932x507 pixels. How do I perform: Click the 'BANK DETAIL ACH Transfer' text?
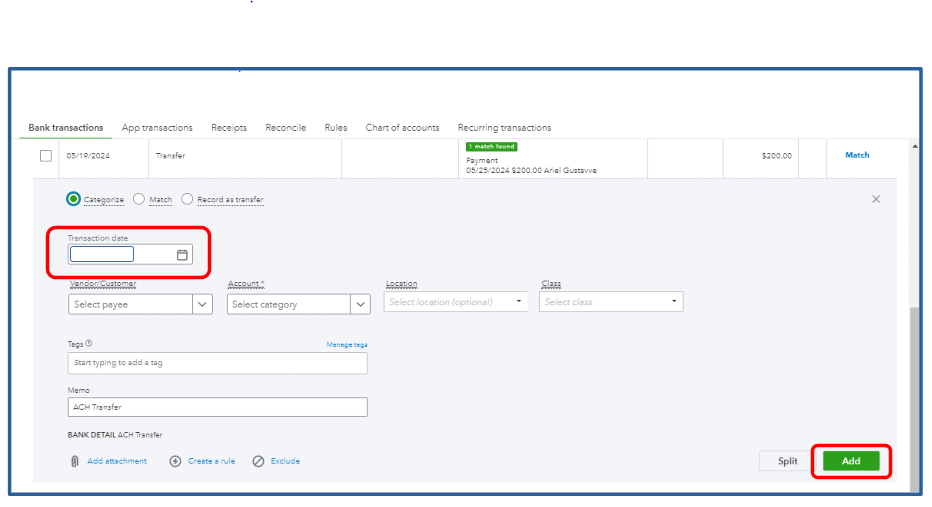point(115,435)
